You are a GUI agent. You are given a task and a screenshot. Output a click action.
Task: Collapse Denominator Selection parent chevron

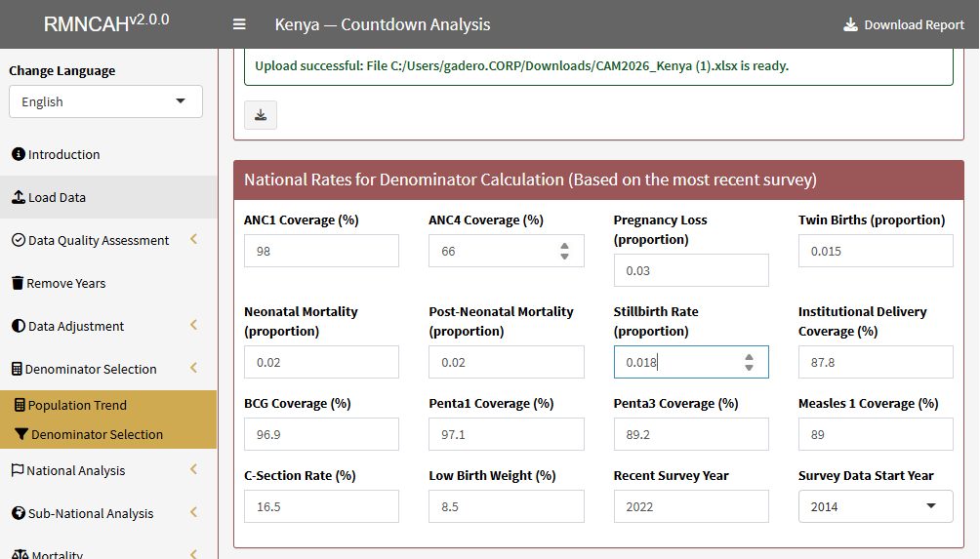193,368
